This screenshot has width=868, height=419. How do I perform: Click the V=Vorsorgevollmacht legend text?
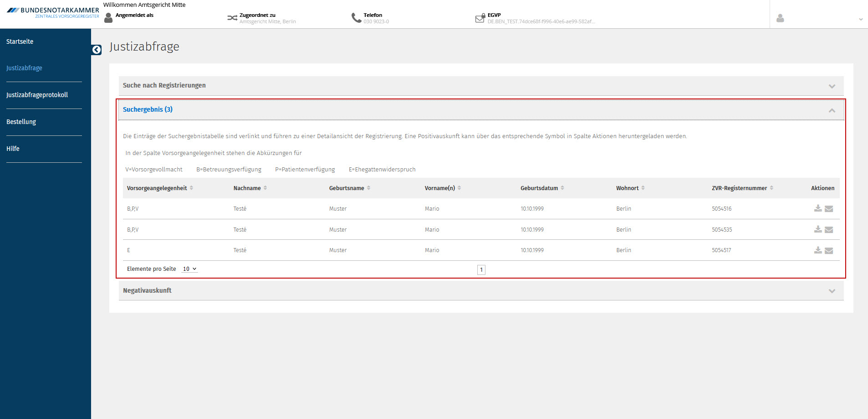tap(154, 169)
